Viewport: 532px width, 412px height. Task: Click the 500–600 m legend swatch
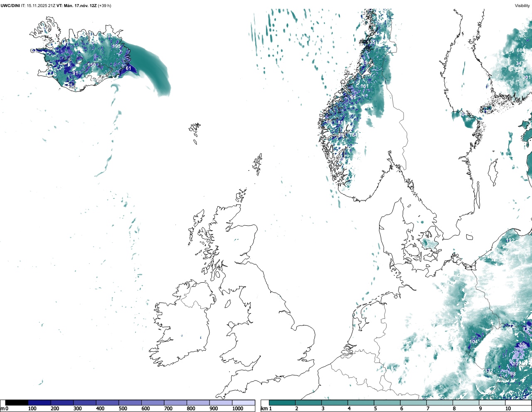pos(130,403)
